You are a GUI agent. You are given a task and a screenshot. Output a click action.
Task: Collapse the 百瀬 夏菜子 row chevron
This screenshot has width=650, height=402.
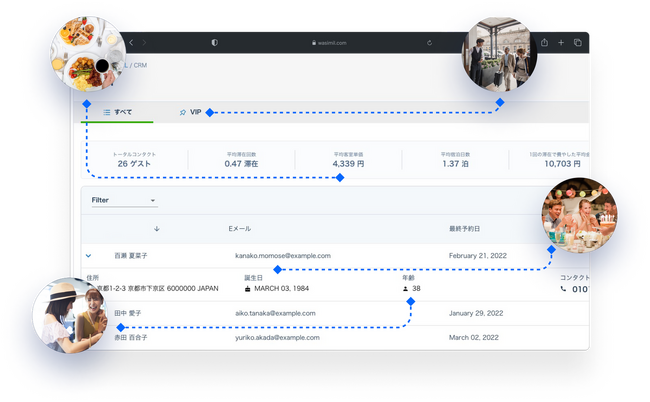(88, 256)
